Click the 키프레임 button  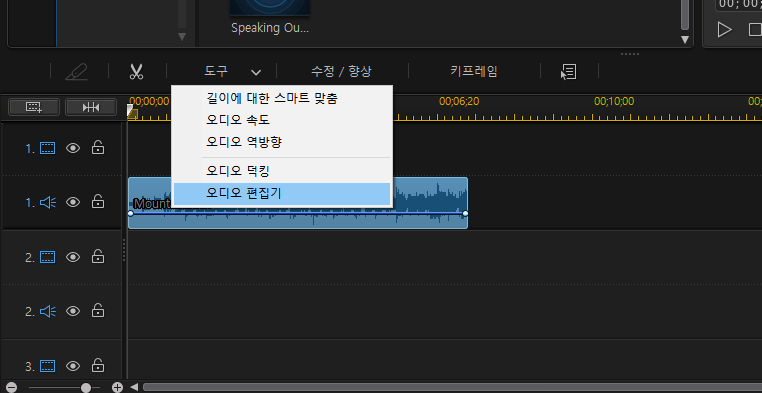click(x=474, y=72)
